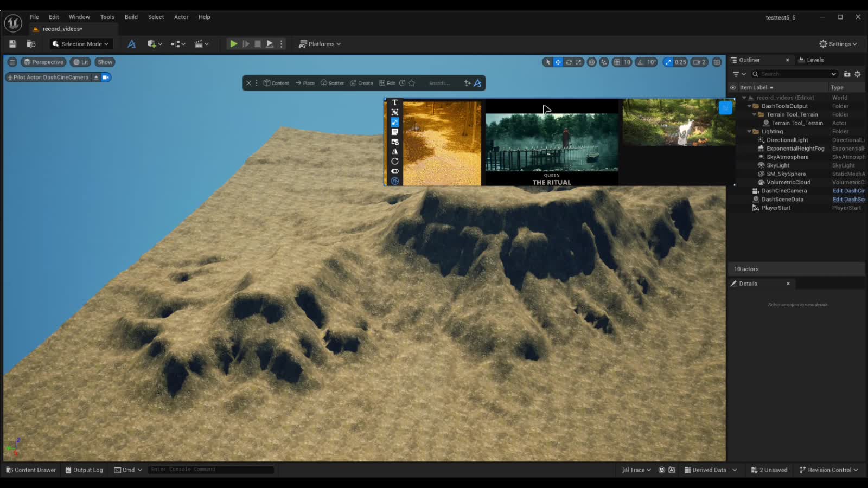This screenshot has height=488, width=868.
Task: Open the Selection Mode dropdown
Action: [80, 43]
